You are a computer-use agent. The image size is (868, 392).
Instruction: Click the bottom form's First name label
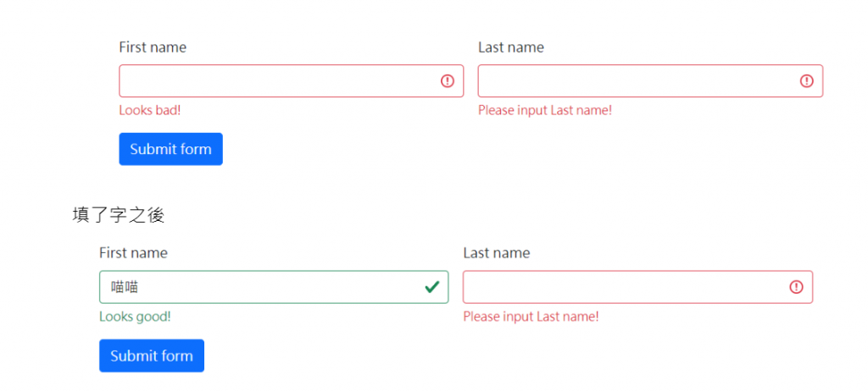tap(133, 253)
